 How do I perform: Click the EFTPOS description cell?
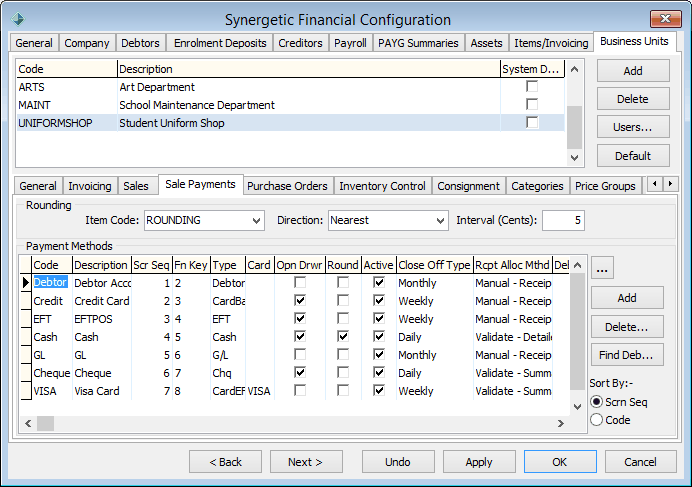[102, 319]
